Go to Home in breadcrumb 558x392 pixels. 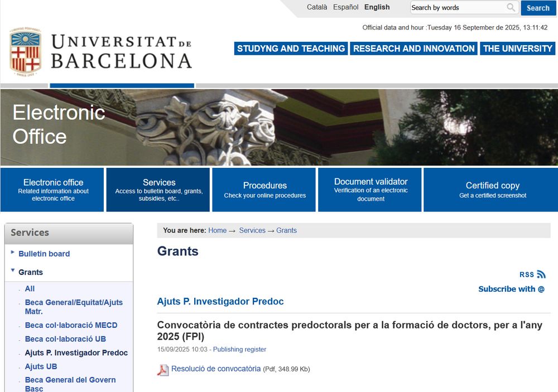(x=218, y=230)
